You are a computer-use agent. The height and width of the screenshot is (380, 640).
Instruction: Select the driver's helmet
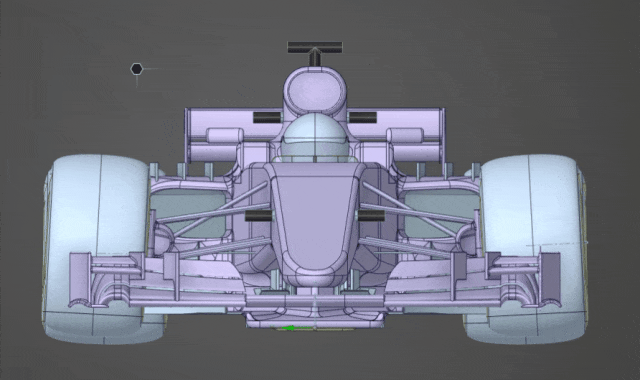tap(315, 137)
